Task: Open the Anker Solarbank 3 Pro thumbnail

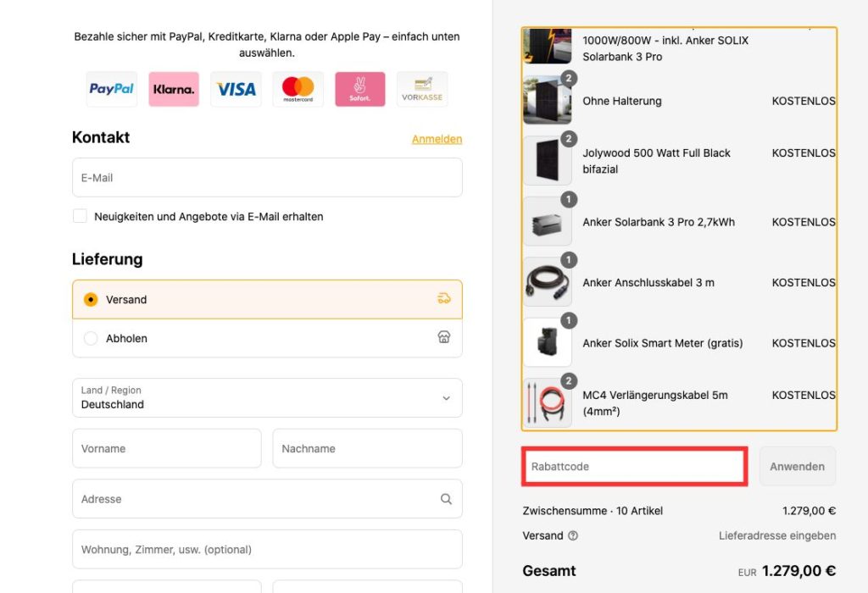Action: pos(548,221)
